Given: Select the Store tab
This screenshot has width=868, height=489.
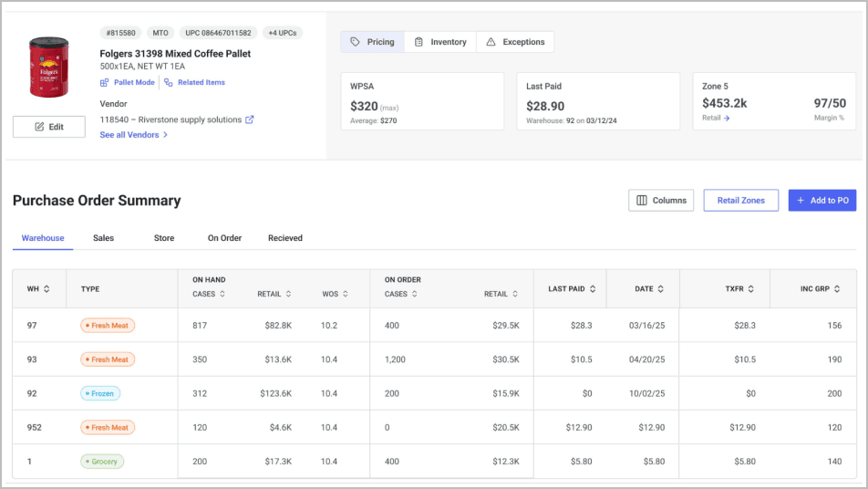Looking at the screenshot, I should [x=164, y=238].
